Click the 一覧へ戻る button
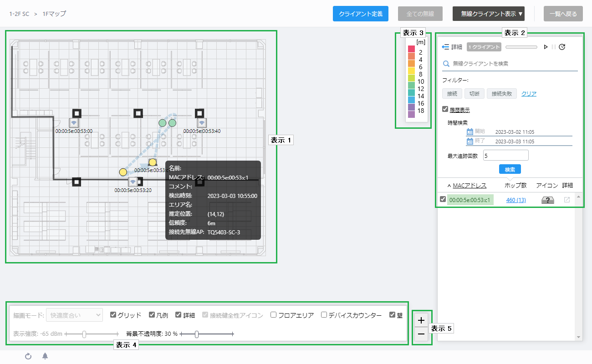This screenshot has width=592, height=364. tap(563, 14)
